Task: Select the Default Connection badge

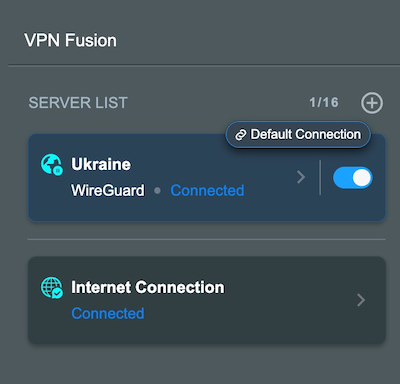Action: tap(298, 135)
